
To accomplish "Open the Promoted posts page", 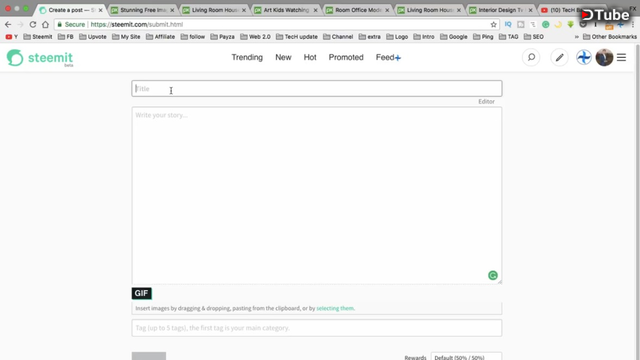I will 346,58.
